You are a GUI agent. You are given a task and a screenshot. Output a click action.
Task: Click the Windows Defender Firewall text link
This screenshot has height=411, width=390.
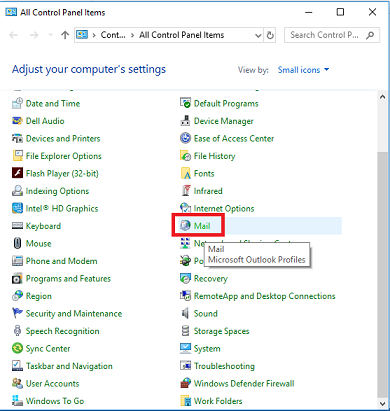click(244, 383)
